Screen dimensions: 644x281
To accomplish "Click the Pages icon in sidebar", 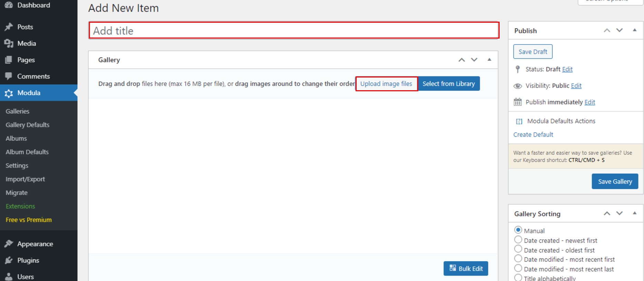I will (x=9, y=60).
